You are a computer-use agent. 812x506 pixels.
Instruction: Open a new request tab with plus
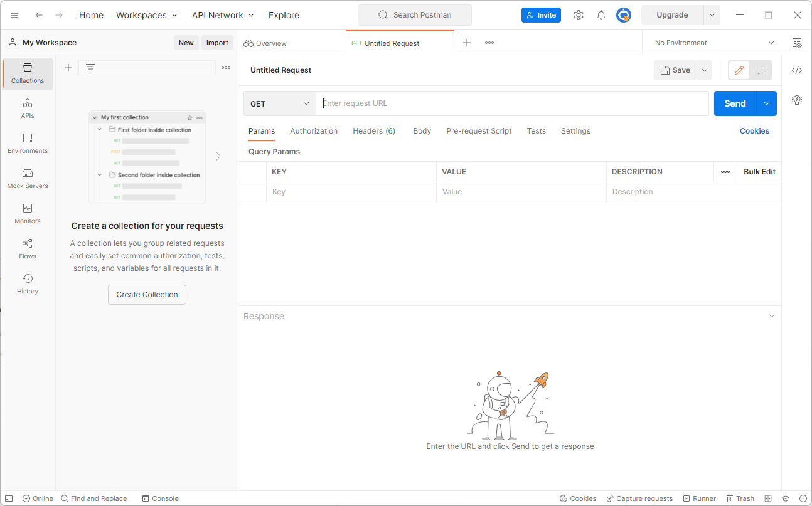(467, 43)
